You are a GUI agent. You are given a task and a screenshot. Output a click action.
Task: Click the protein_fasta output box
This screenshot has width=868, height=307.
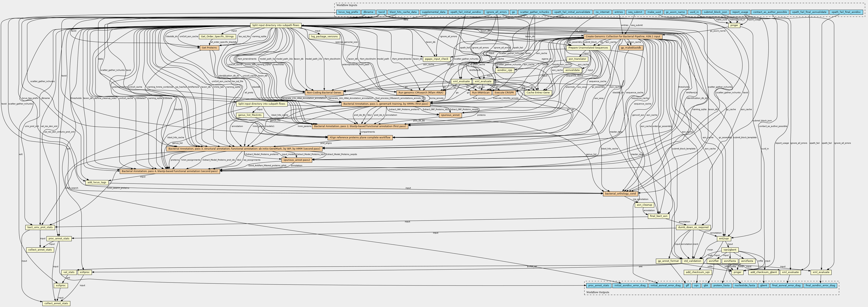721,285
